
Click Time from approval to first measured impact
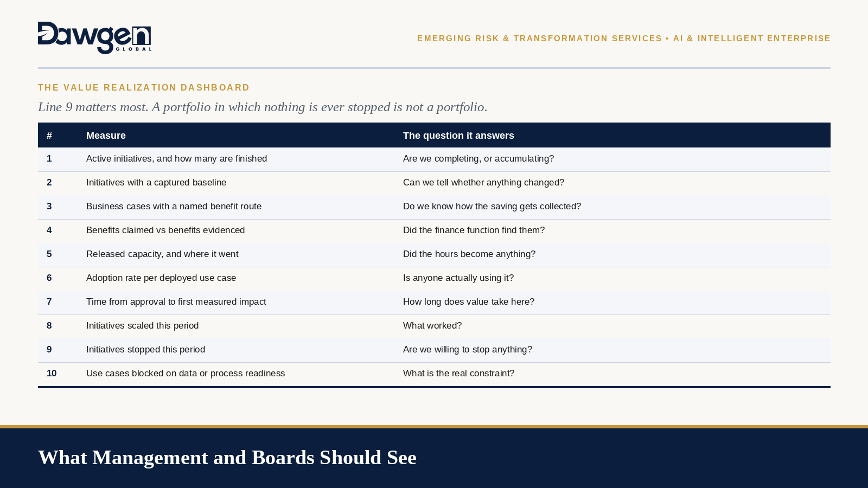(x=176, y=301)
